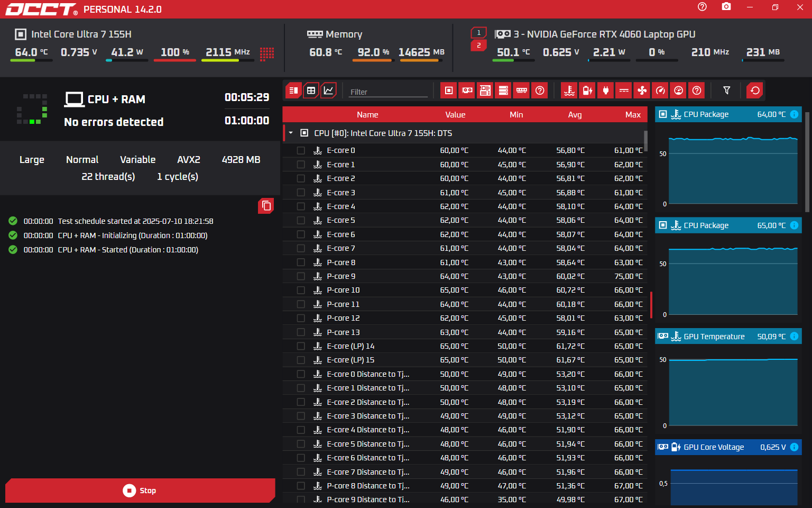
Task: Select GPU number 2 in the header
Action: [x=479, y=46]
